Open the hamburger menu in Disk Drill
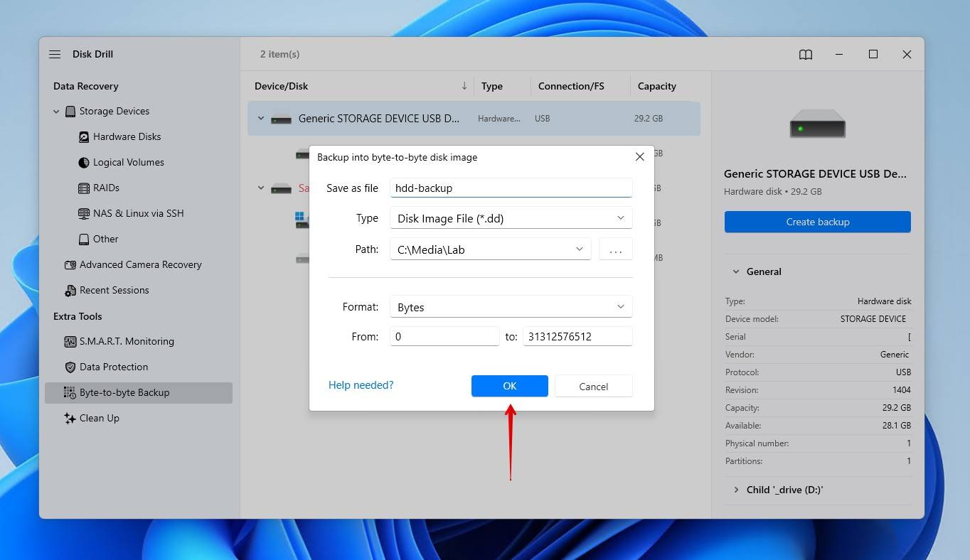The width and height of the screenshot is (970, 560). pos(55,54)
